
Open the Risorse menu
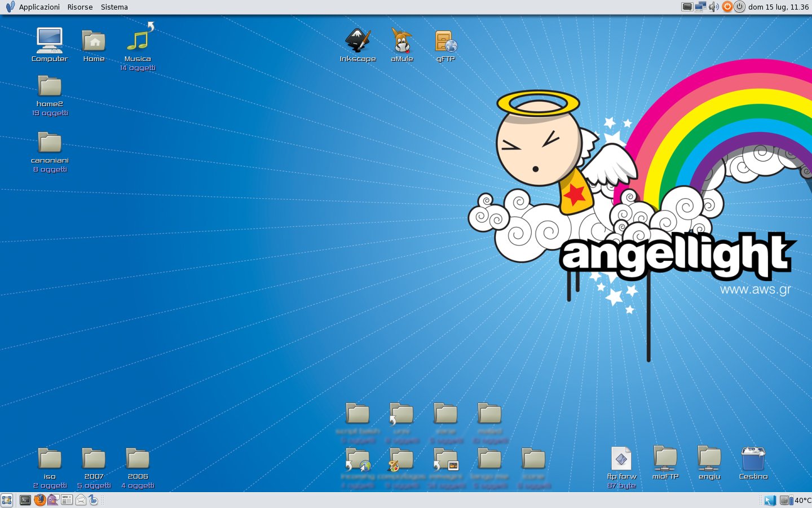click(x=80, y=7)
